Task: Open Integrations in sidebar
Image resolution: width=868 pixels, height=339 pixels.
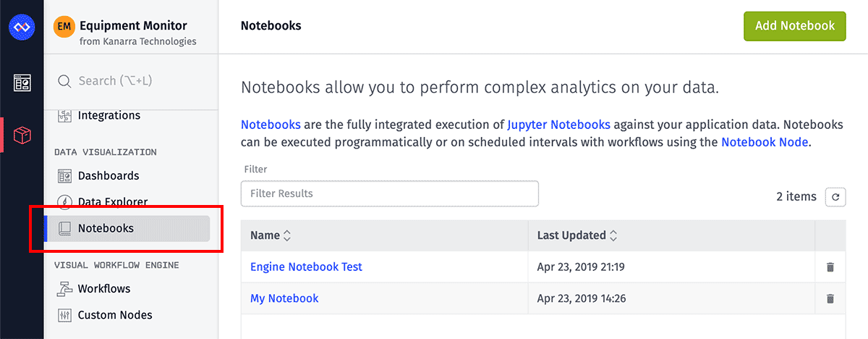Action: 109,115
